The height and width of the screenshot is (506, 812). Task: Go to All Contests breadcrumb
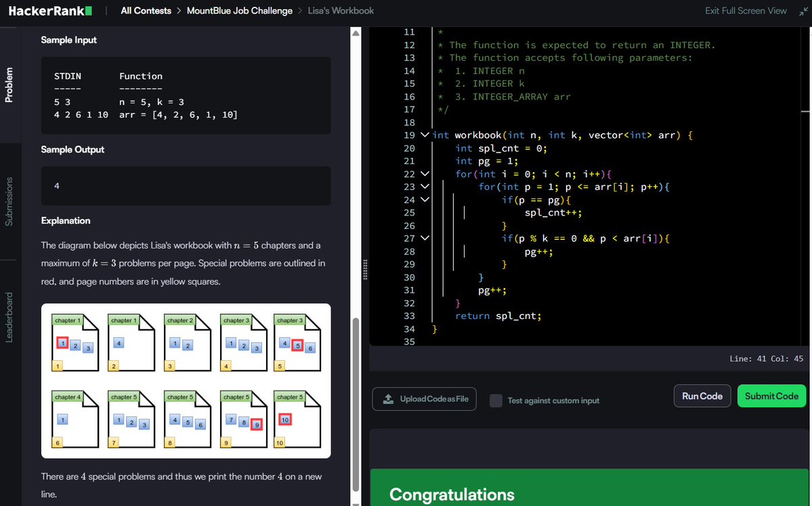pyautogui.click(x=146, y=11)
